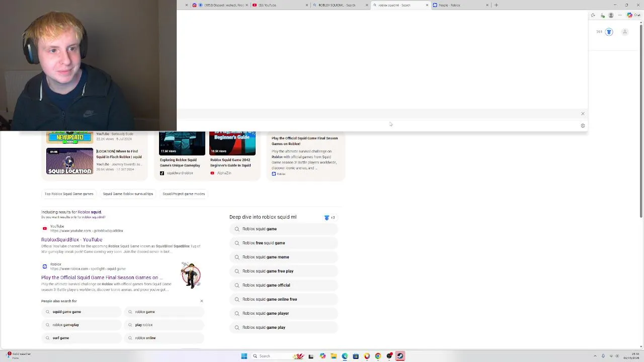Image resolution: width=644 pixels, height=362 pixels.
Task: Open the Windows Start menu
Action: [x=244, y=356]
